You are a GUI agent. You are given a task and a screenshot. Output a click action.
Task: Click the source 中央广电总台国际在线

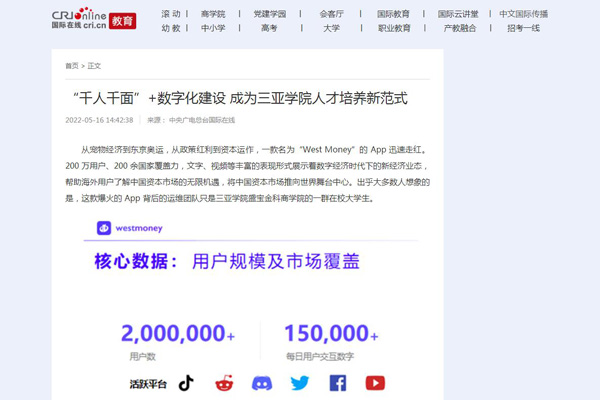tap(202, 120)
